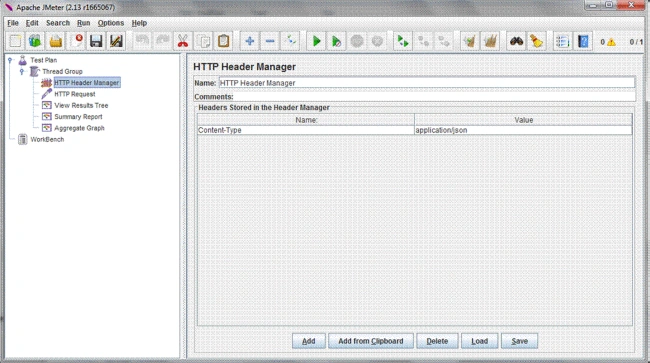Click the application/json value cell
Image resolution: width=650 pixels, height=363 pixels.
pos(523,130)
